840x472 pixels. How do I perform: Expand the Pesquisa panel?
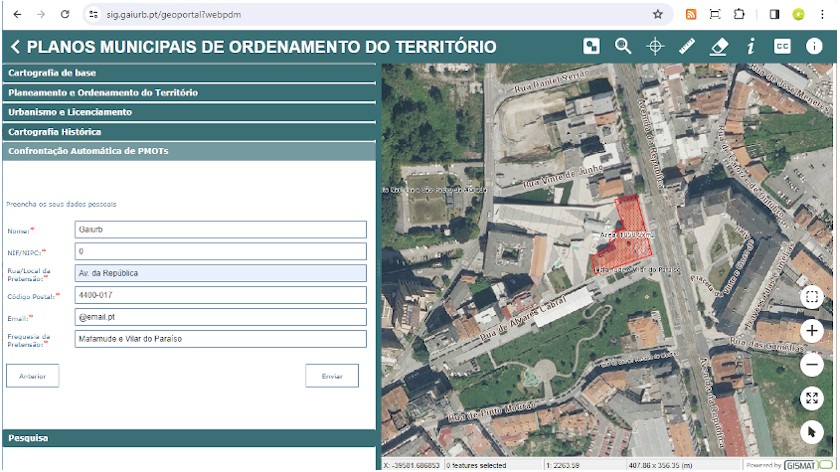[188, 438]
